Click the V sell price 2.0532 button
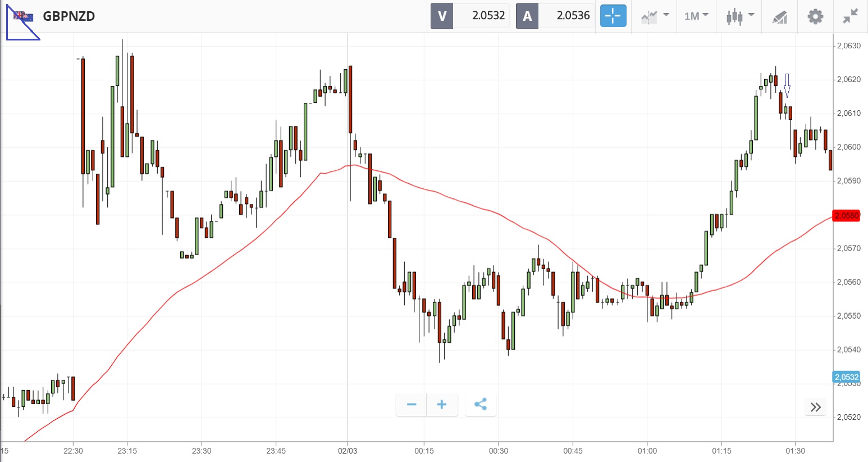Viewport: 868px width, 462px height. tap(470, 16)
